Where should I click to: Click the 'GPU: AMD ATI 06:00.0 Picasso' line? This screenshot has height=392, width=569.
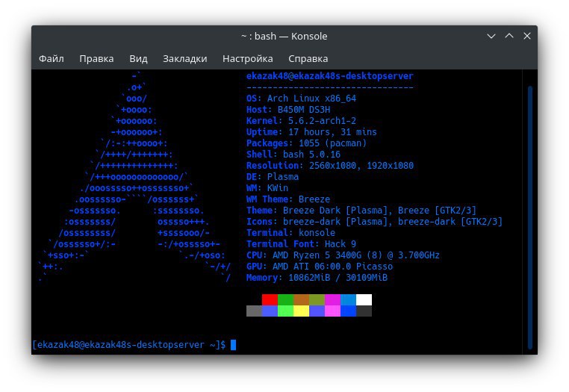coord(320,267)
